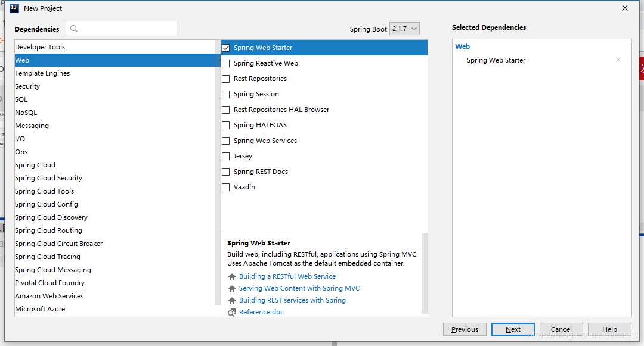Image resolution: width=644 pixels, height=346 pixels.
Task: Select Template Engines category
Action: (114, 73)
